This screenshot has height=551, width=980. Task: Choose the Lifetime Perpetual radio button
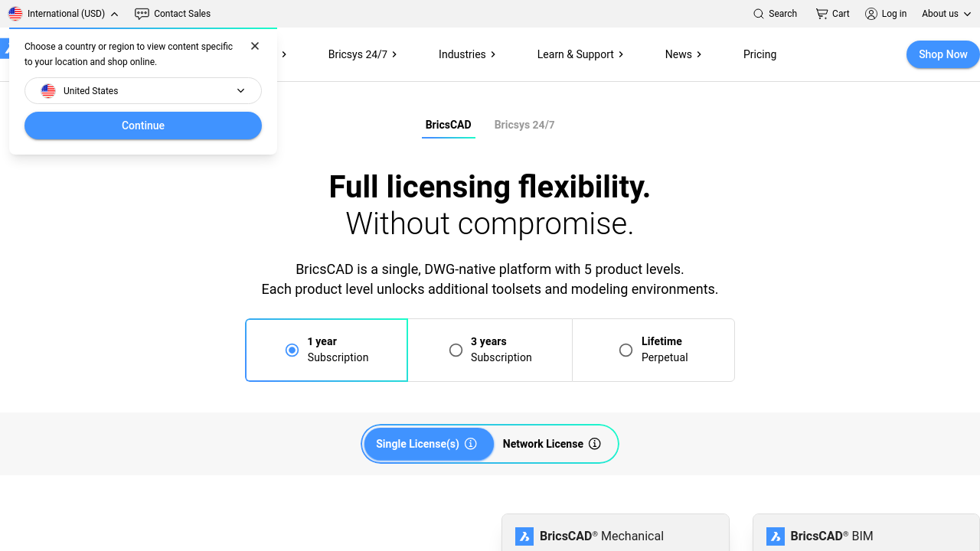[x=626, y=350]
